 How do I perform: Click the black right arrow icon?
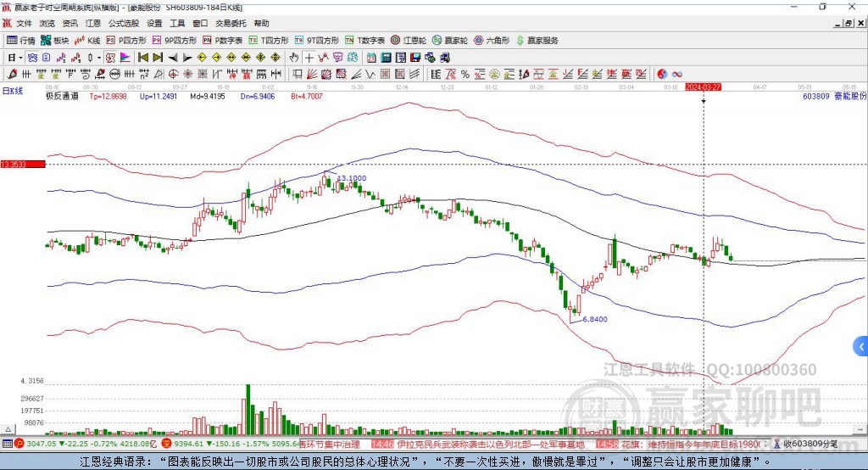(187, 58)
